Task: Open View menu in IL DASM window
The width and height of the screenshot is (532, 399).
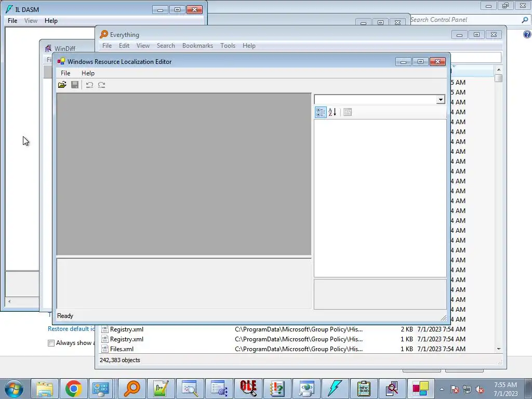Action: click(31, 21)
